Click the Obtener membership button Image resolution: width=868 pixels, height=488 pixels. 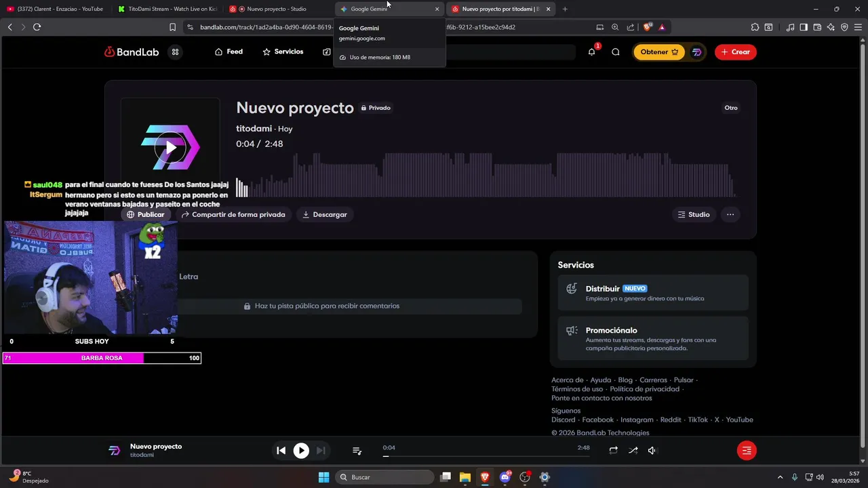click(659, 52)
